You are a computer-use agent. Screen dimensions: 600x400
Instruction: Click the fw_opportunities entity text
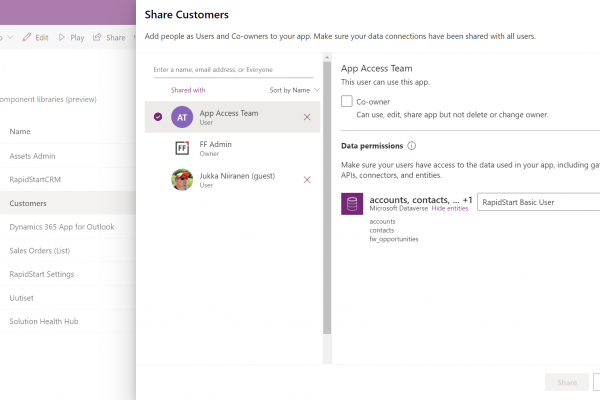(x=394, y=239)
